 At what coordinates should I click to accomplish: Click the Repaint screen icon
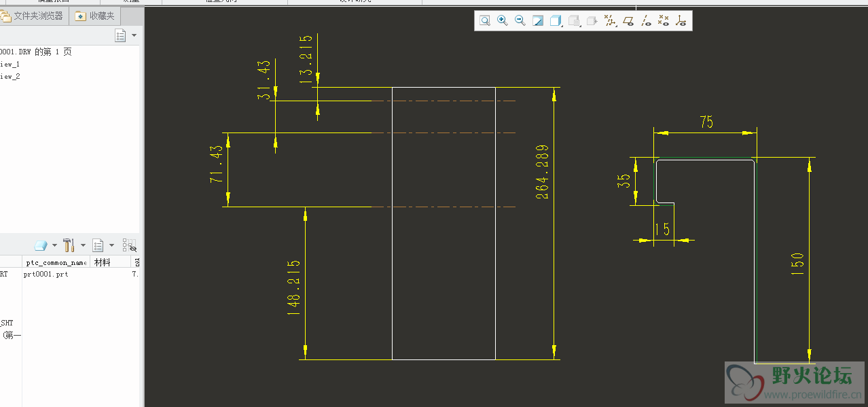tap(538, 21)
